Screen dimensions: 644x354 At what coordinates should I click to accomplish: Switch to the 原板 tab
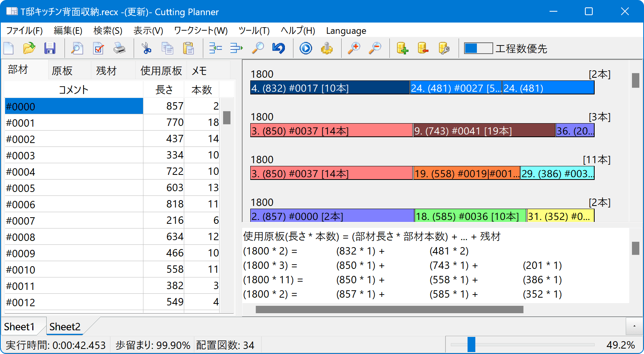pos(62,71)
